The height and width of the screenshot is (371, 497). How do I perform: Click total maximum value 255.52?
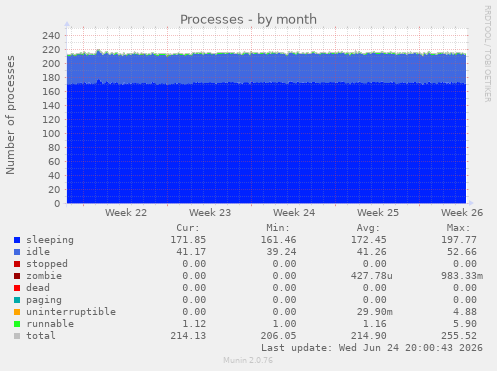click(459, 336)
